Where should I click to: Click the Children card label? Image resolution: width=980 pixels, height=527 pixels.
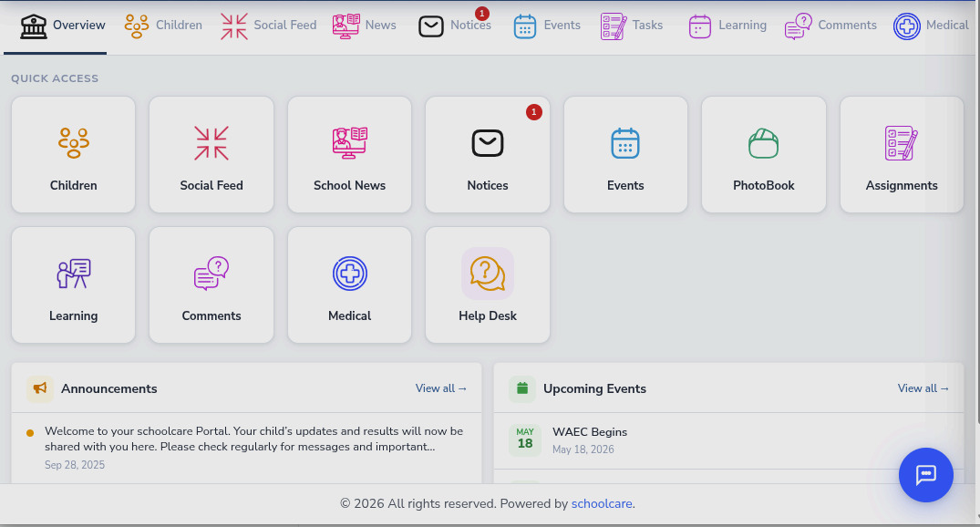[x=74, y=186]
